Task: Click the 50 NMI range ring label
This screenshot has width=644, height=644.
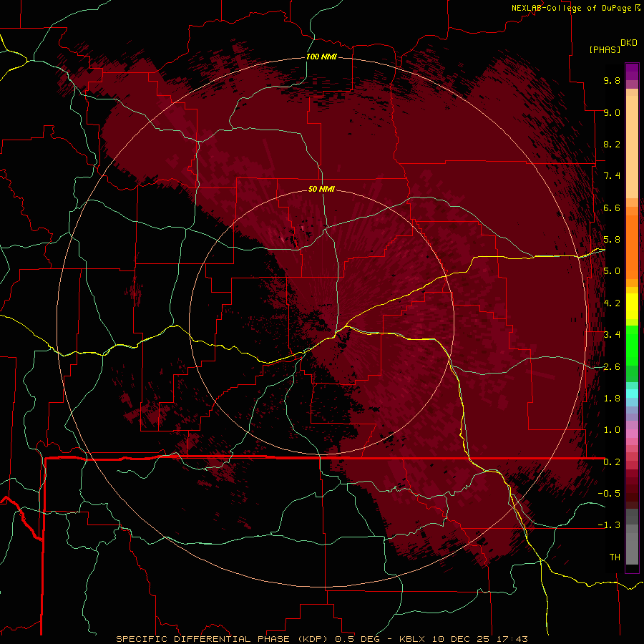Action: tap(321, 189)
